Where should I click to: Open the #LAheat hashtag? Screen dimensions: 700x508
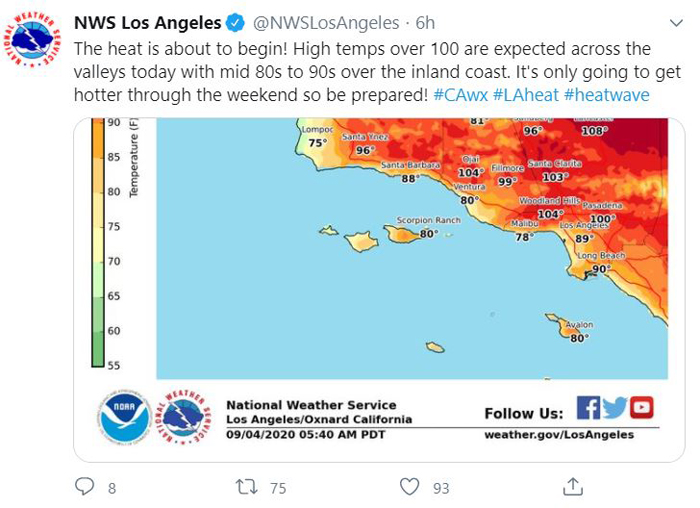[x=525, y=95]
